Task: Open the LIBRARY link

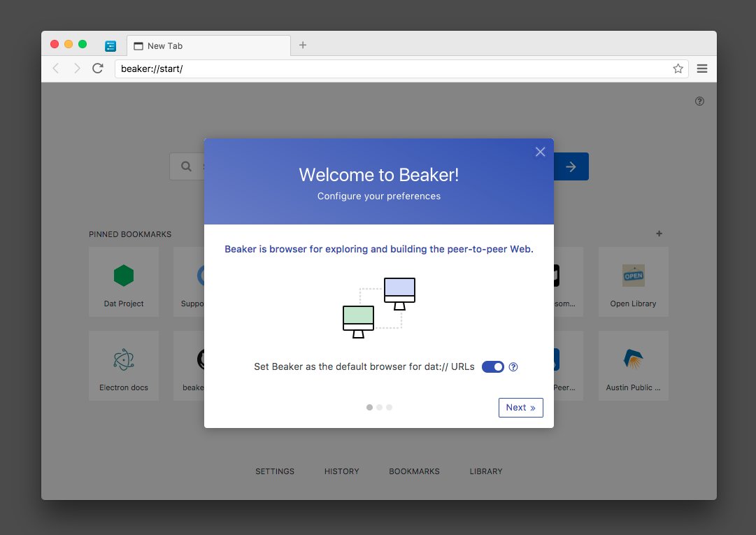Action: tap(486, 471)
